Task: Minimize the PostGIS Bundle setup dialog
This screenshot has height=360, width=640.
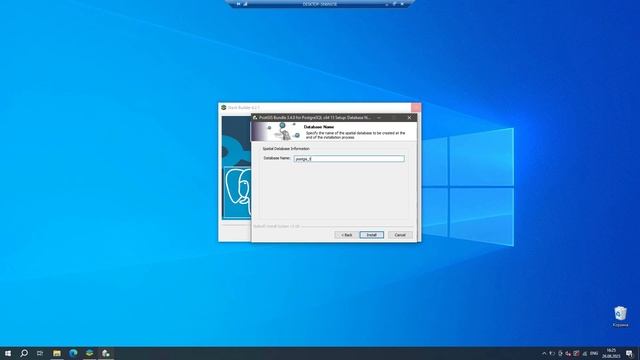Action: click(x=379, y=118)
